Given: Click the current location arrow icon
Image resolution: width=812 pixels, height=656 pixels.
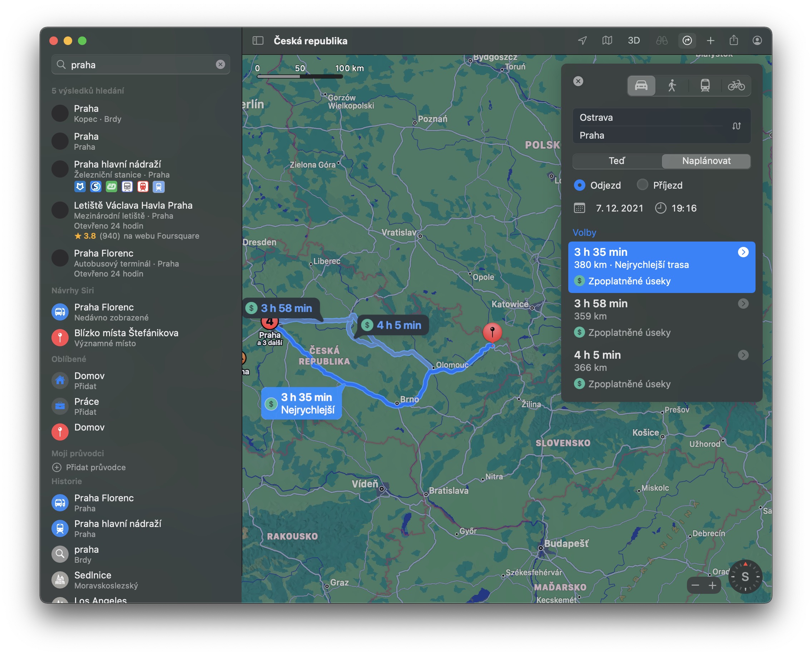Looking at the screenshot, I should pos(582,40).
